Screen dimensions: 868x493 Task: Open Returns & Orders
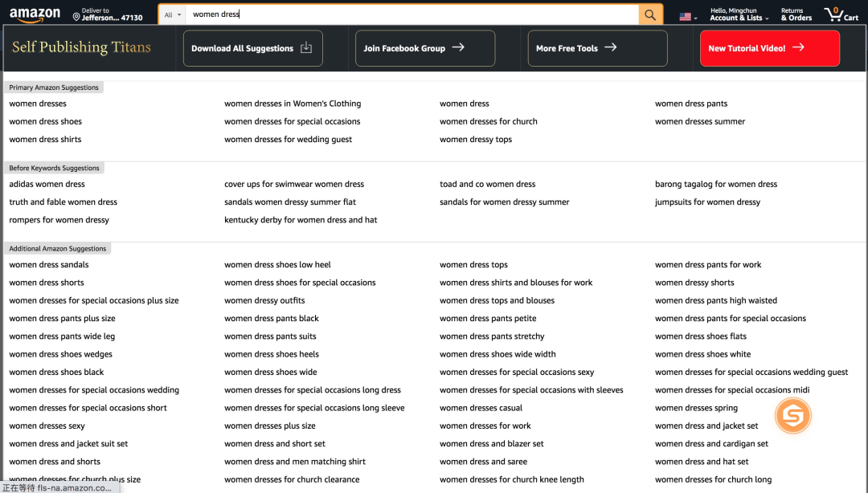tap(796, 14)
